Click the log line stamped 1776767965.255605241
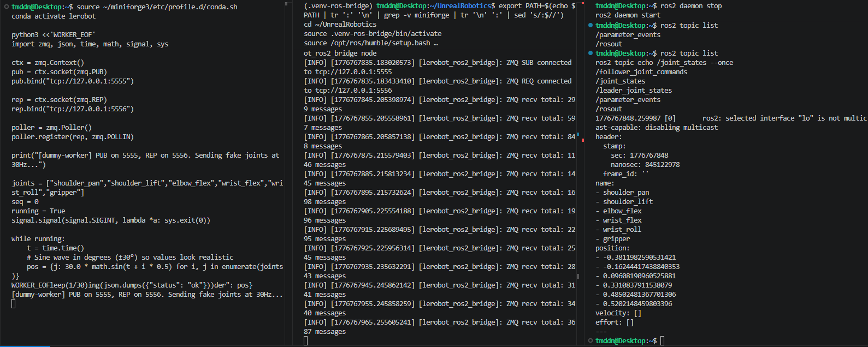The height and width of the screenshot is (347, 868). 440,322
